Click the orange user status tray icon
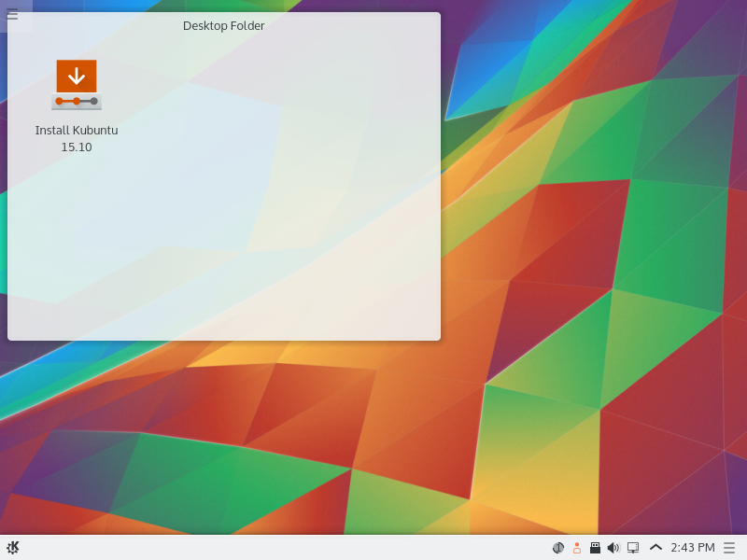 coord(576,548)
